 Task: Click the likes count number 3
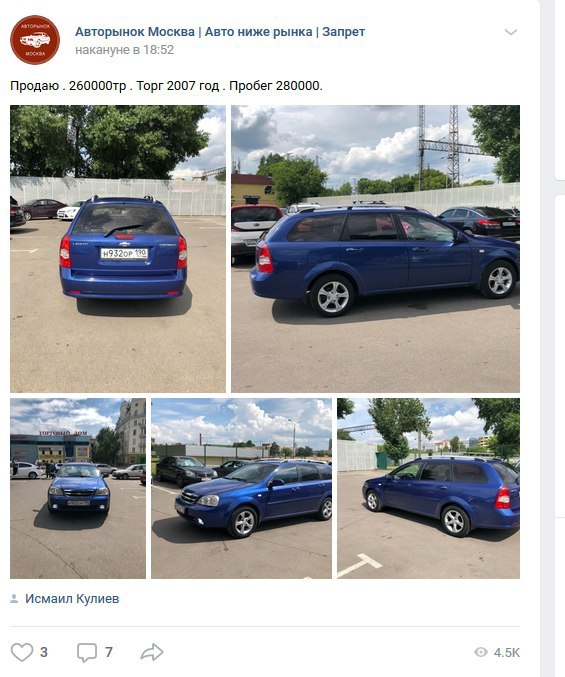coord(44,652)
